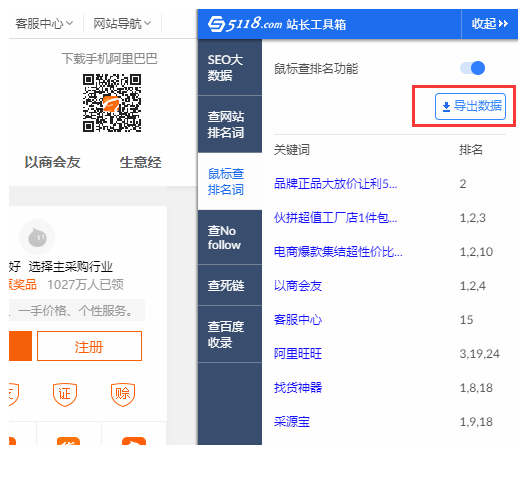Open the 生意经 navigation item
This screenshot has height=481, width=526.
[x=141, y=162]
